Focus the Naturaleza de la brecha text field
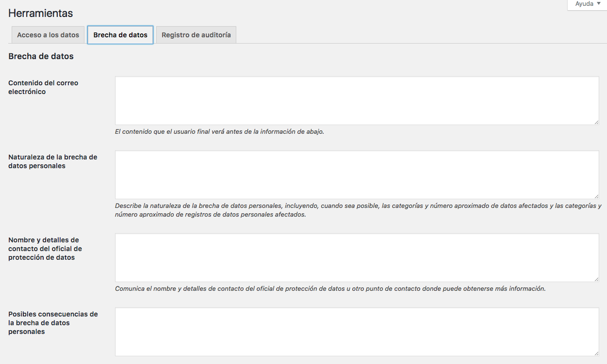The height and width of the screenshot is (364, 607). coord(357,174)
